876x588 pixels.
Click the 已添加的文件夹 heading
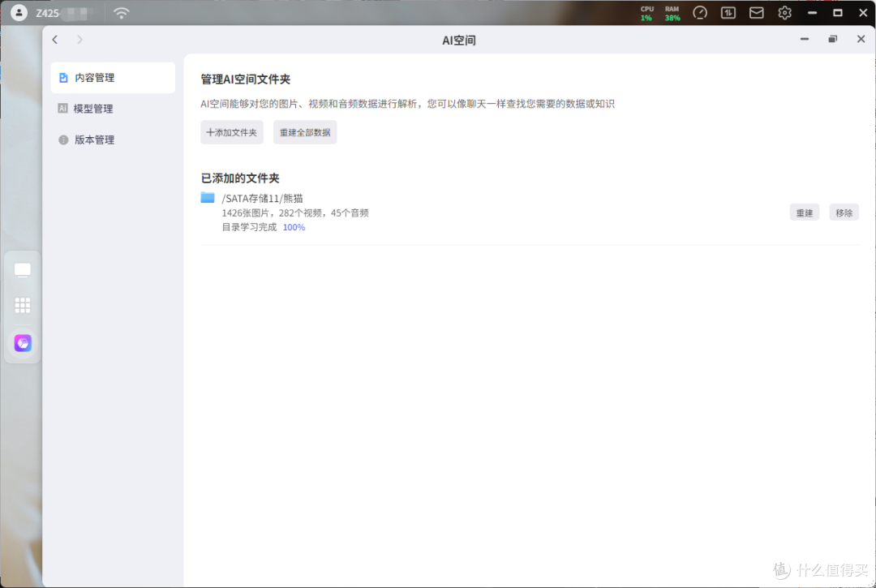[x=239, y=178]
